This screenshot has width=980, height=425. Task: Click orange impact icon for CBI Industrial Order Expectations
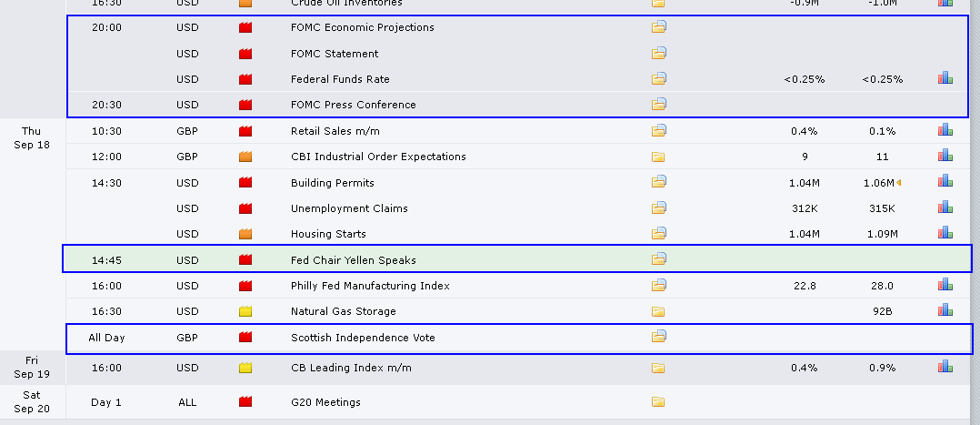tap(245, 157)
